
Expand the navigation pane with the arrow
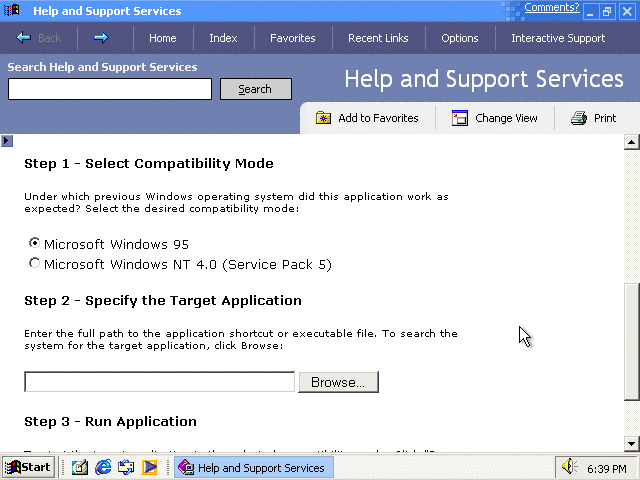tap(7, 141)
